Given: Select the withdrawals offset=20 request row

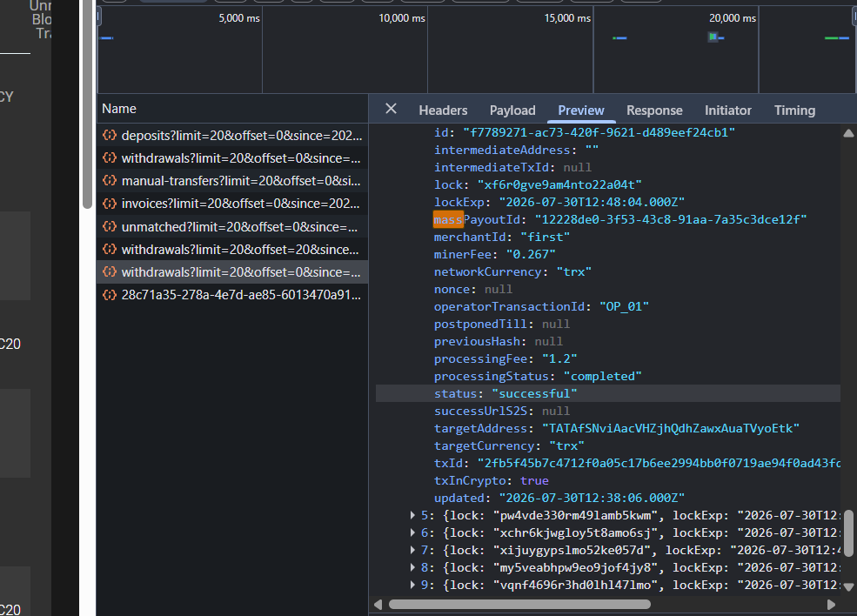Looking at the screenshot, I should click(232, 250).
